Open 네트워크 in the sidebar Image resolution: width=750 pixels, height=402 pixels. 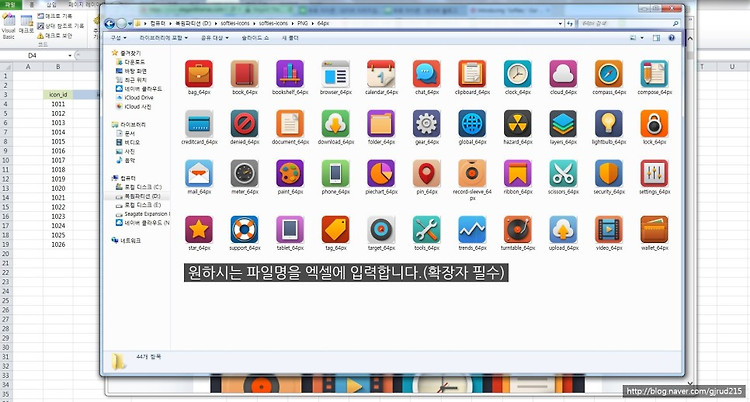126,241
